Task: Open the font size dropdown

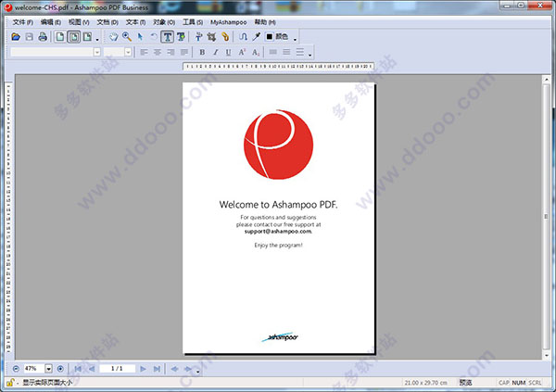Action: coord(128,52)
